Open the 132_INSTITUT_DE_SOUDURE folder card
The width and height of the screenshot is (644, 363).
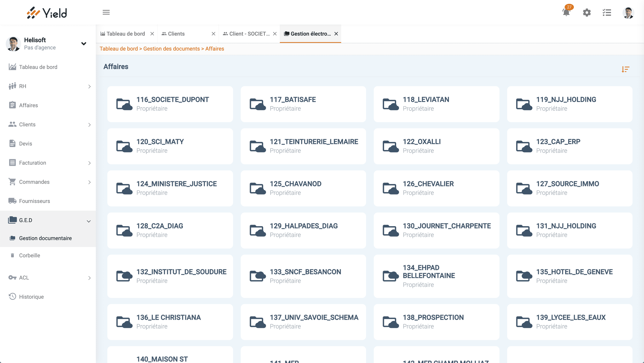(x=170, y=276)
